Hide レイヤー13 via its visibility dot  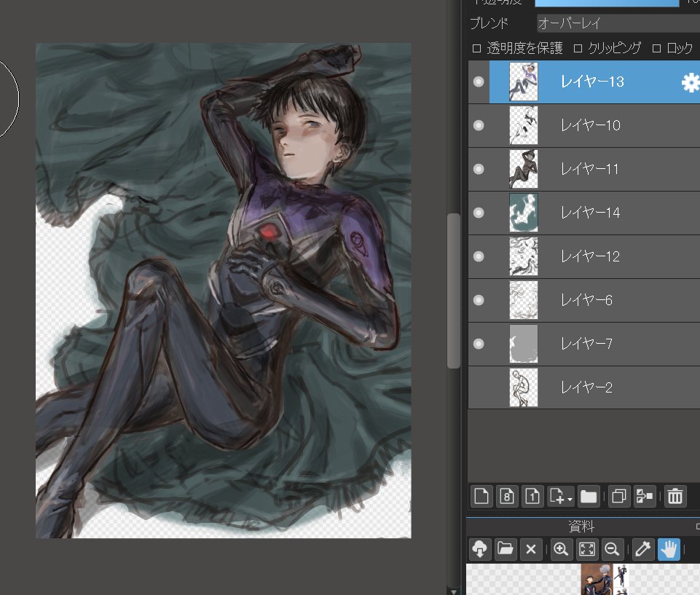click(479, 82)
